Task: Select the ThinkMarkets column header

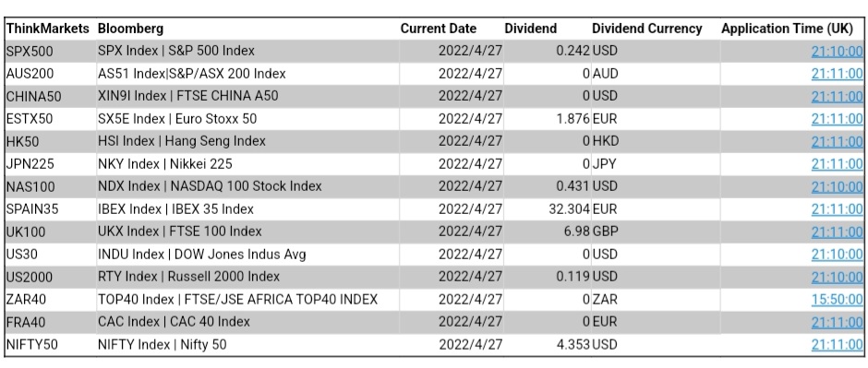Action: [x=48, y=29]
